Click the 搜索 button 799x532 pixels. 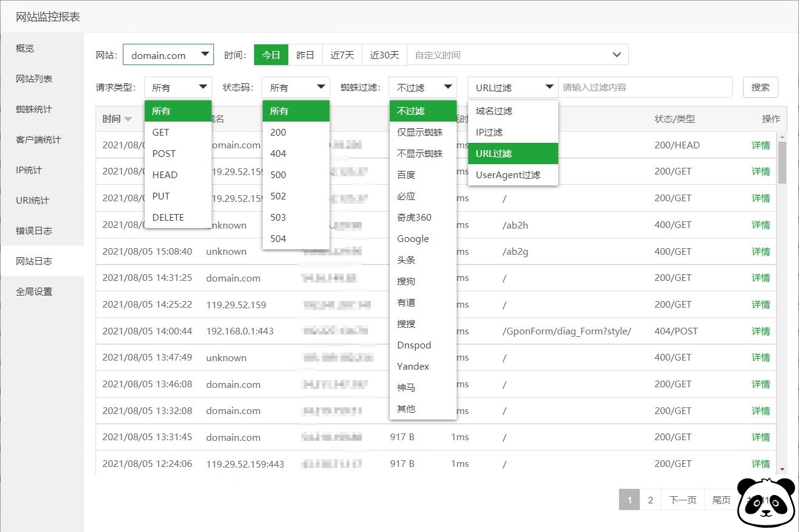pyautogui.click(x=760, y=88)
